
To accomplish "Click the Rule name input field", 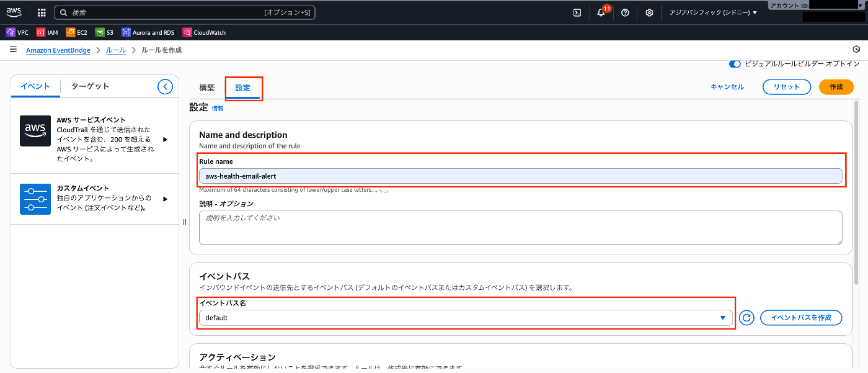I will coord(521,176).
